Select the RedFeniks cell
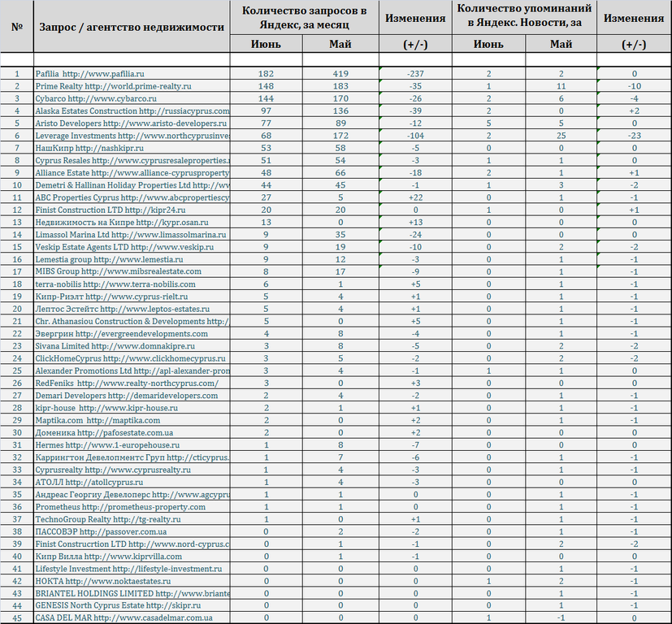 pos(132,383)
